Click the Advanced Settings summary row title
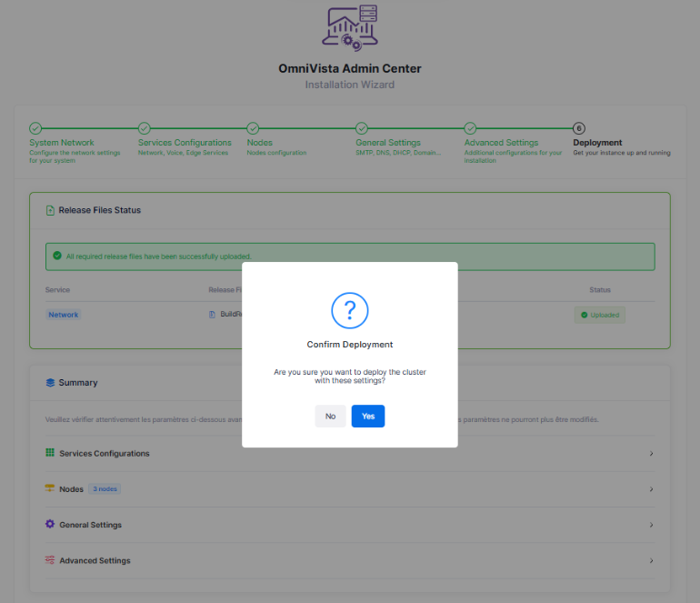 [95, 560]
